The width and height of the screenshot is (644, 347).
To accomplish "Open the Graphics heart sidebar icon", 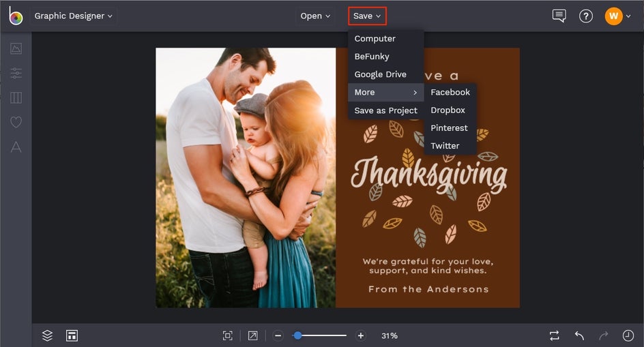I will click(16, 122).
